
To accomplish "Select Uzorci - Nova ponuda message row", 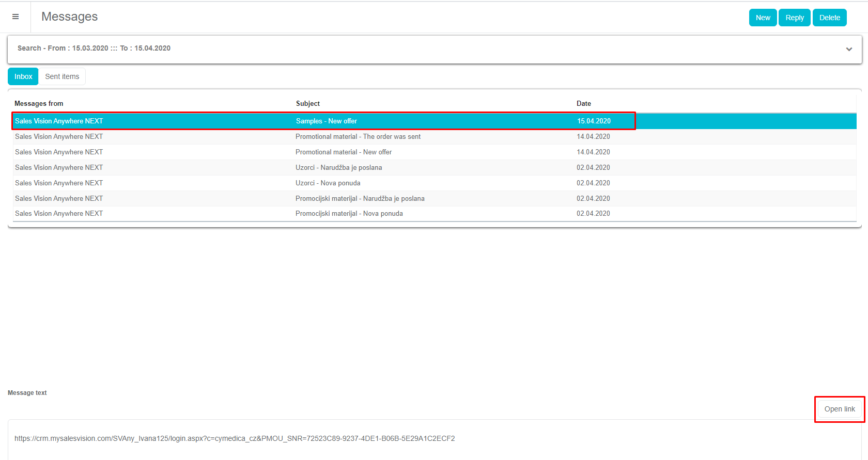I will coord(328,183).
